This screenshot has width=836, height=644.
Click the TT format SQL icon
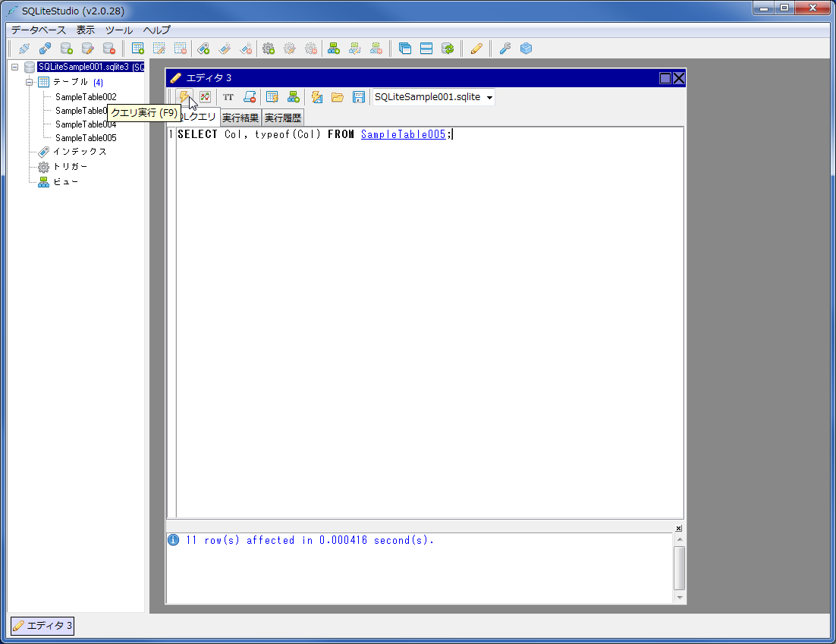(x=228, y=97)
